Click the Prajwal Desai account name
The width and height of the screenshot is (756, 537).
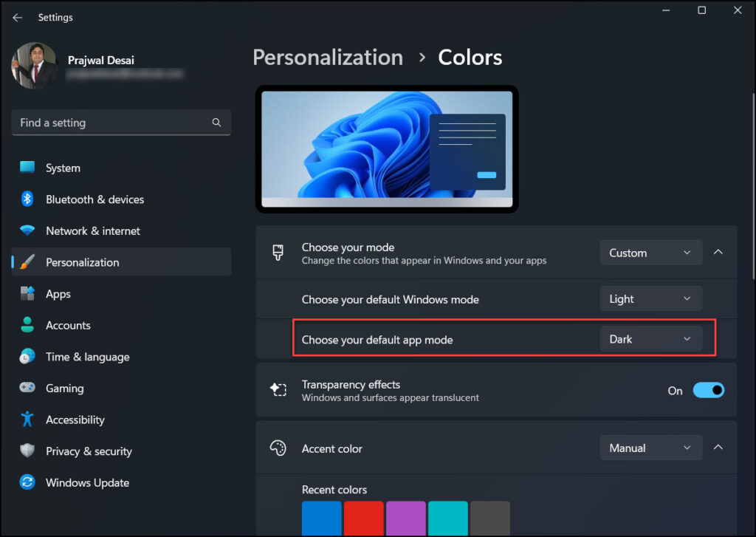point(100,61)
